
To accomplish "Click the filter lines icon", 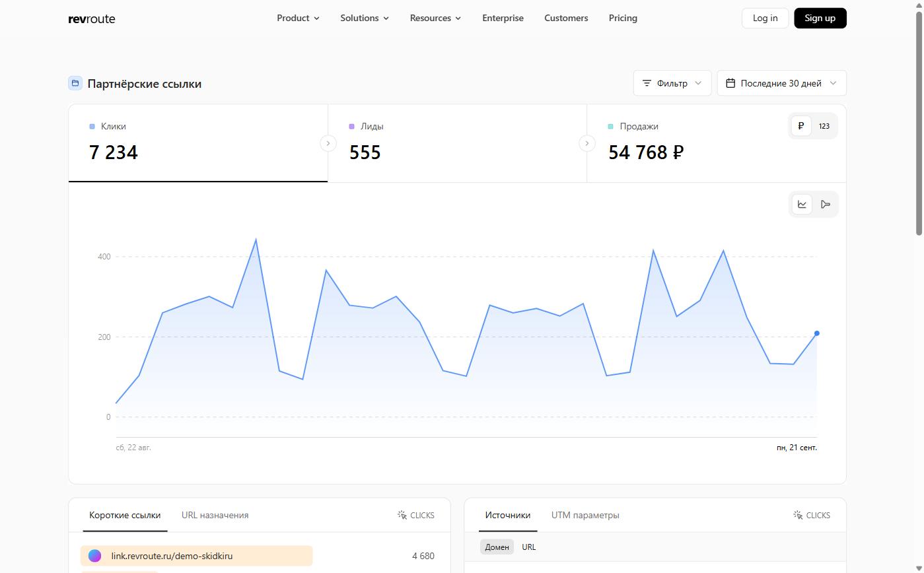I will [647, 83].
